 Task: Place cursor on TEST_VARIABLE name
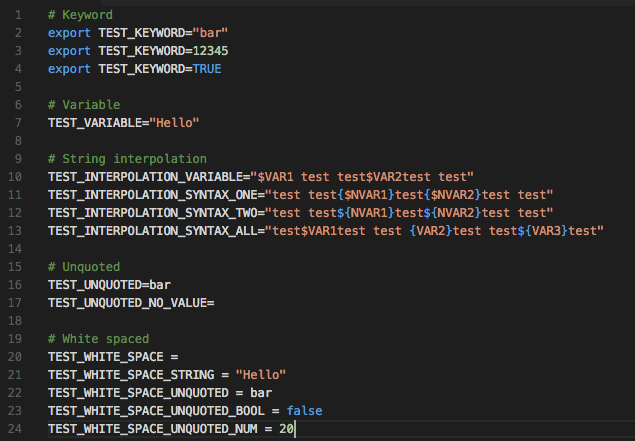pyautogui.click(x=95, y=123)
